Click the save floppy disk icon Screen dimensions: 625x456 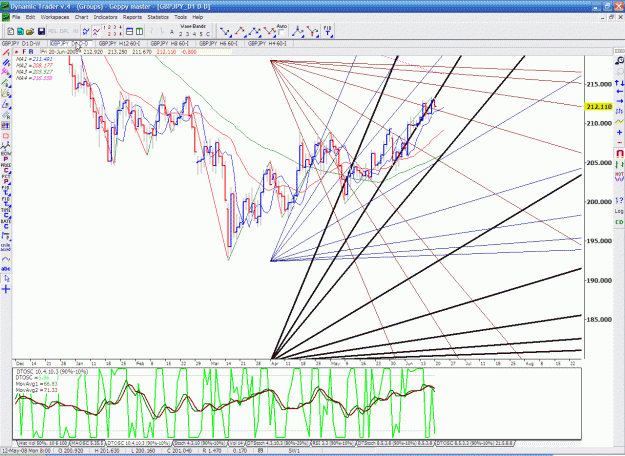tap(41, 31)
